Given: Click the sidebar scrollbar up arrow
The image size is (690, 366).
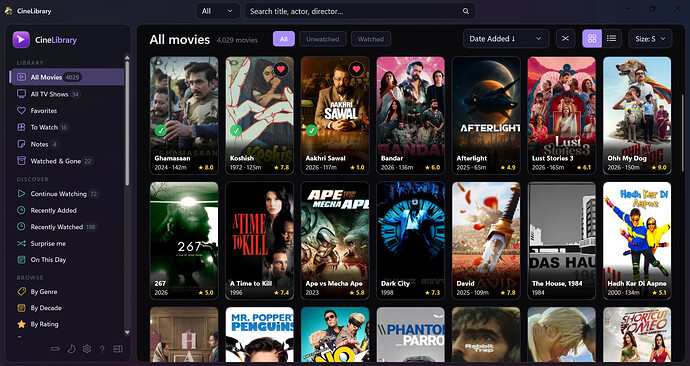Looking at the screenshot, I should pos(127,57).
